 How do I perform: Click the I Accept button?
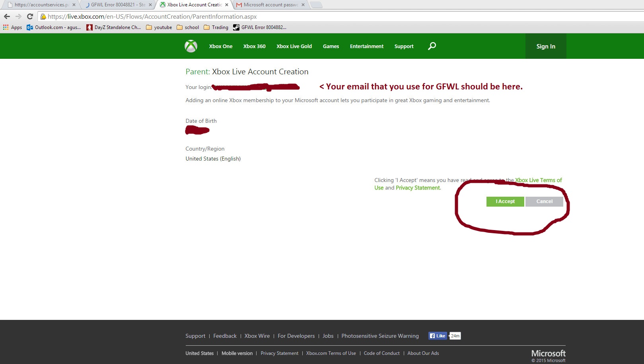click(505, 201)
